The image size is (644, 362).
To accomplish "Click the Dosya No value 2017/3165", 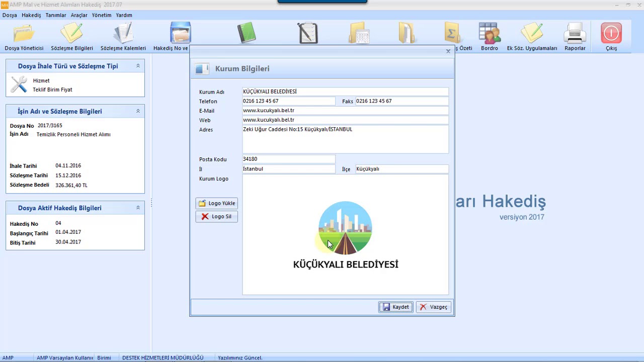I will pos(50,125).
